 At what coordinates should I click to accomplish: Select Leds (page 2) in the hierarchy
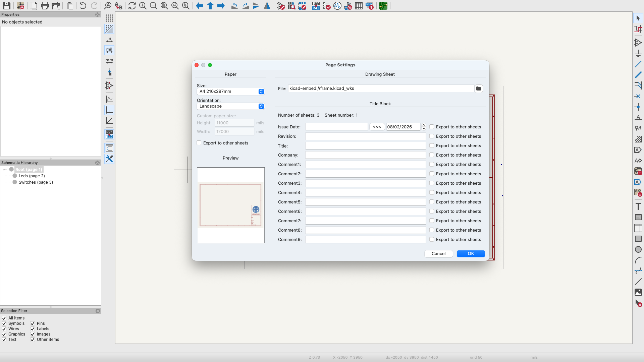pos(32,176)
